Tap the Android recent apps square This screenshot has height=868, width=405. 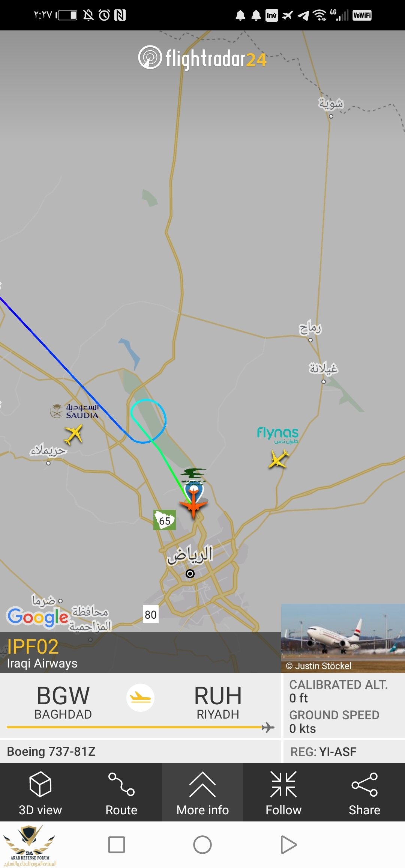[x=117, y=845]
